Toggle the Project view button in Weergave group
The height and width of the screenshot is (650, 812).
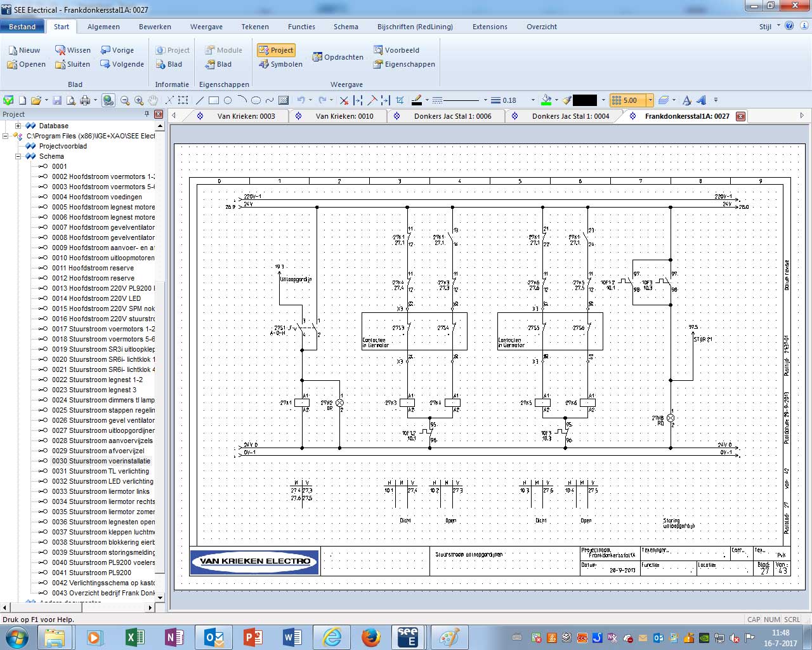tap(276, 50)
